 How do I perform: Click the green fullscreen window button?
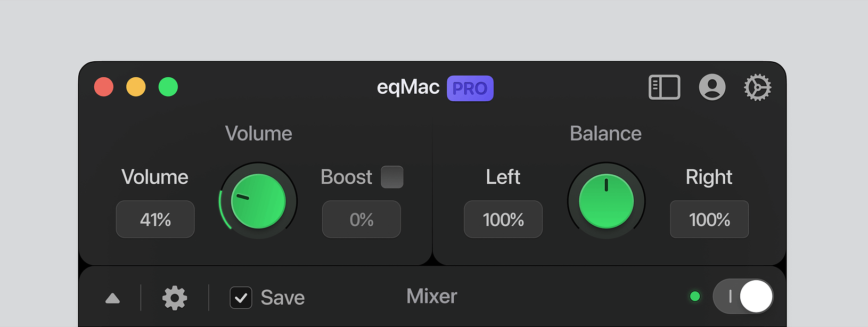(168, 87)
